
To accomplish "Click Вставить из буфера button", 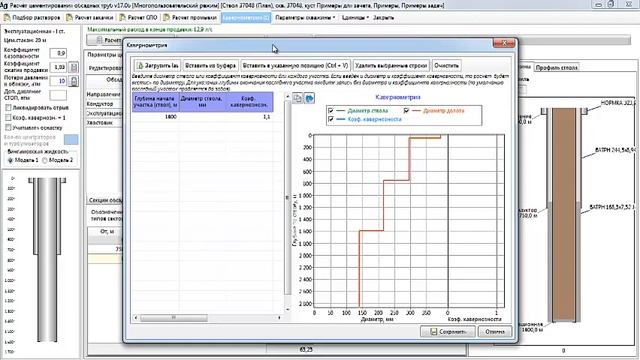I will pyautogui.click(x=210, y=65).
